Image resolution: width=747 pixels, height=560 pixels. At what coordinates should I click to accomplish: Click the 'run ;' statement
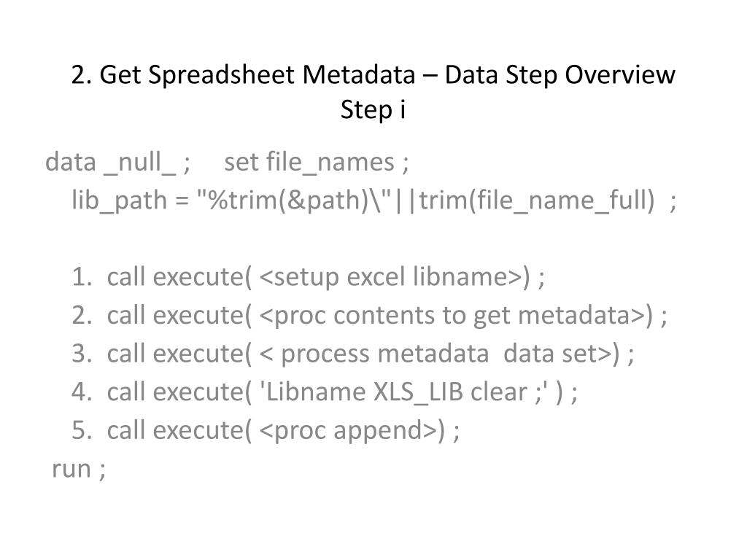79,469
